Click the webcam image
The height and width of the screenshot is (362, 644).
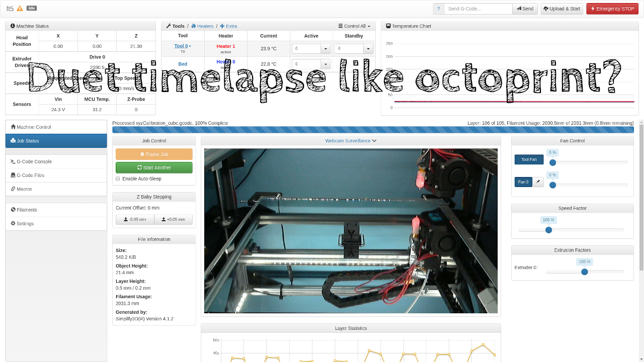[351, 231]
